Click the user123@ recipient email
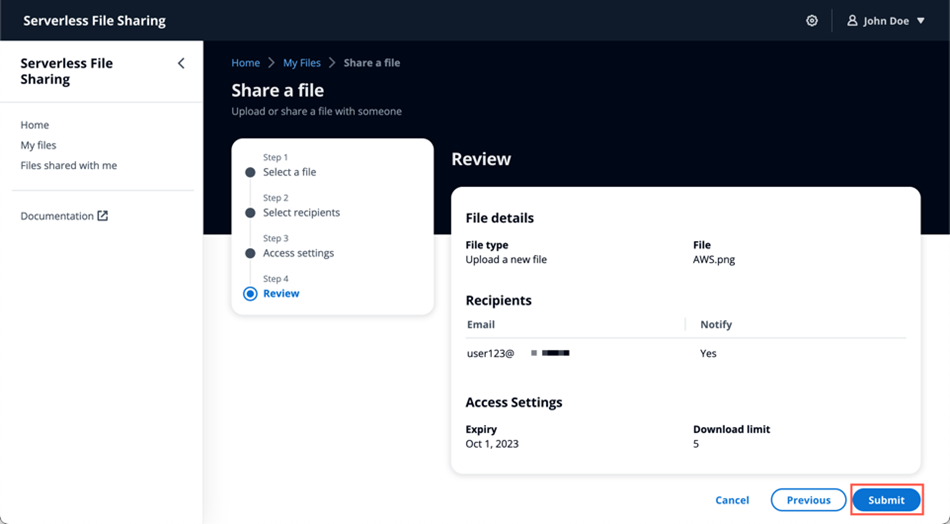 coord(490,353)
